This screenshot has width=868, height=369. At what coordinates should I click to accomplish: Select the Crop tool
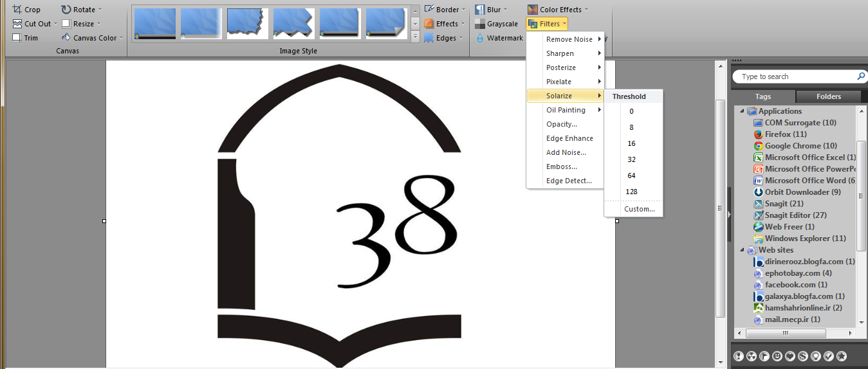point(26,10)
